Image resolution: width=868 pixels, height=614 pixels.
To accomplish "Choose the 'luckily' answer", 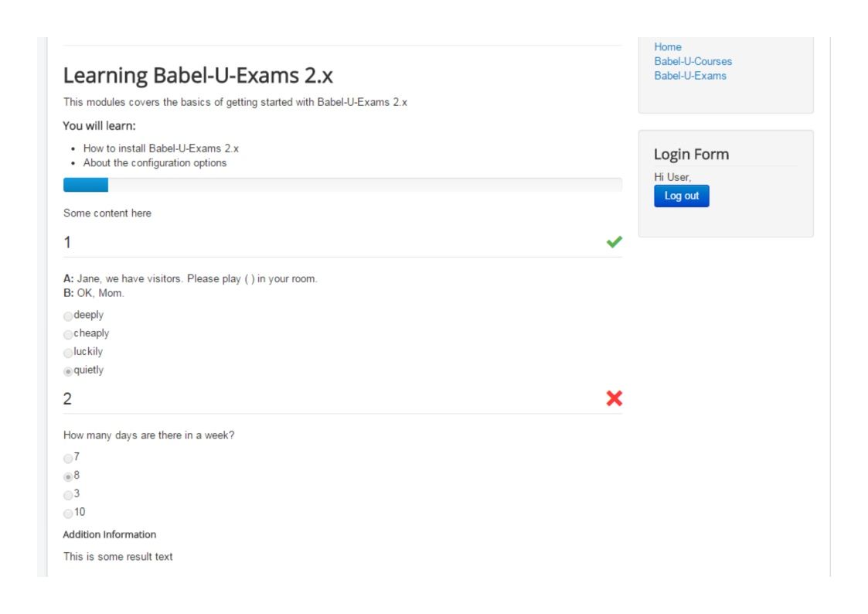I will point(68,353).
